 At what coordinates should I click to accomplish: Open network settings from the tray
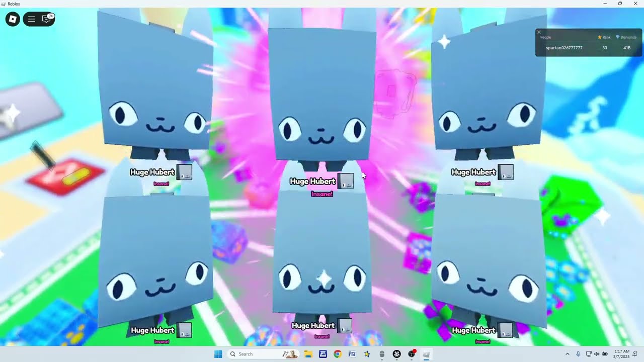click(589, 354)
